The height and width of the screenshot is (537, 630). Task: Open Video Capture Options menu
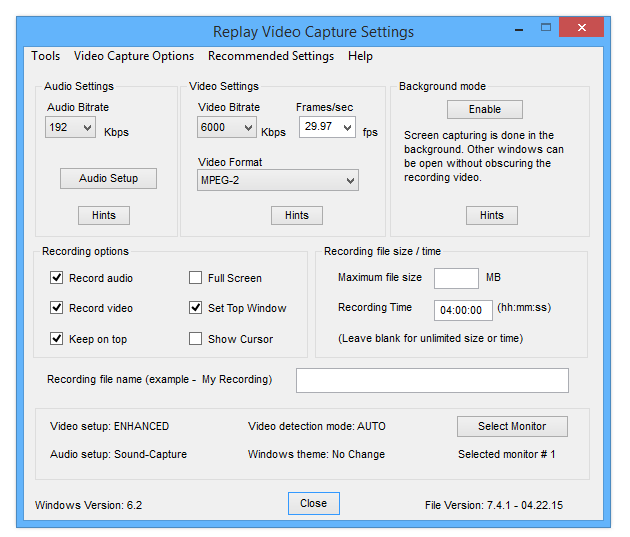click(x=133, y=56)
